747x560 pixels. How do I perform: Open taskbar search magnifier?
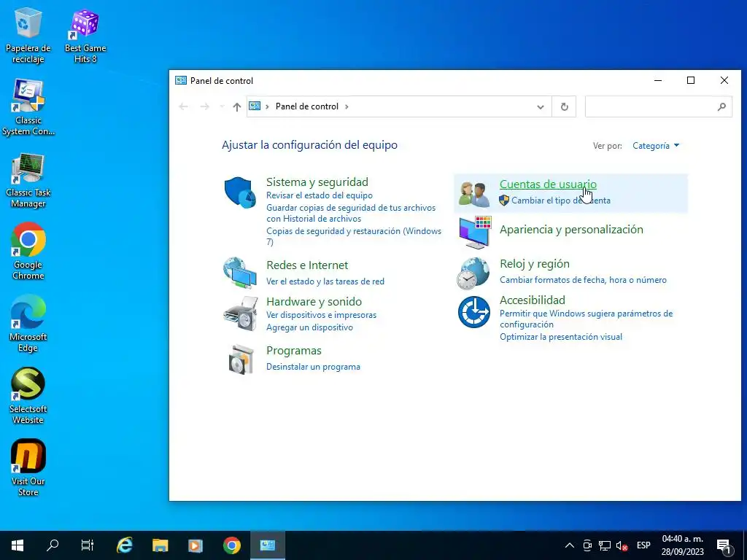53,545
